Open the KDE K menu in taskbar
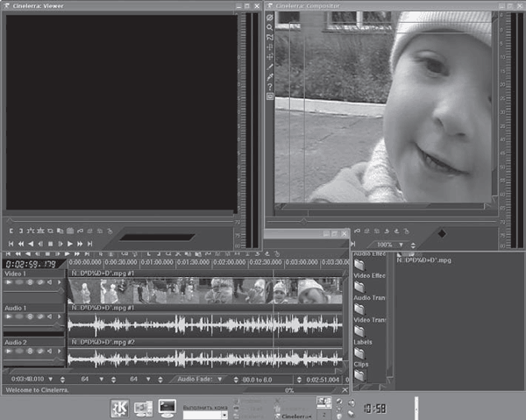The image size is (526, 420). pos(119,408)
